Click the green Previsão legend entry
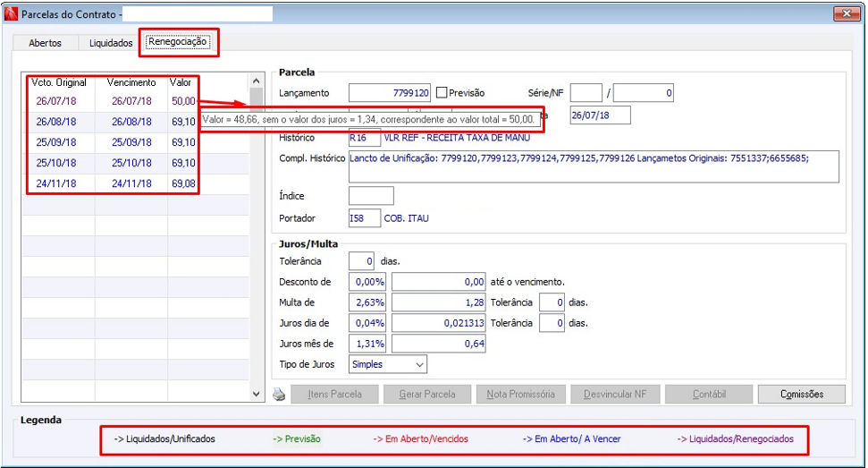868x468 pixels. pyautogui.click(x=297, y=438)
